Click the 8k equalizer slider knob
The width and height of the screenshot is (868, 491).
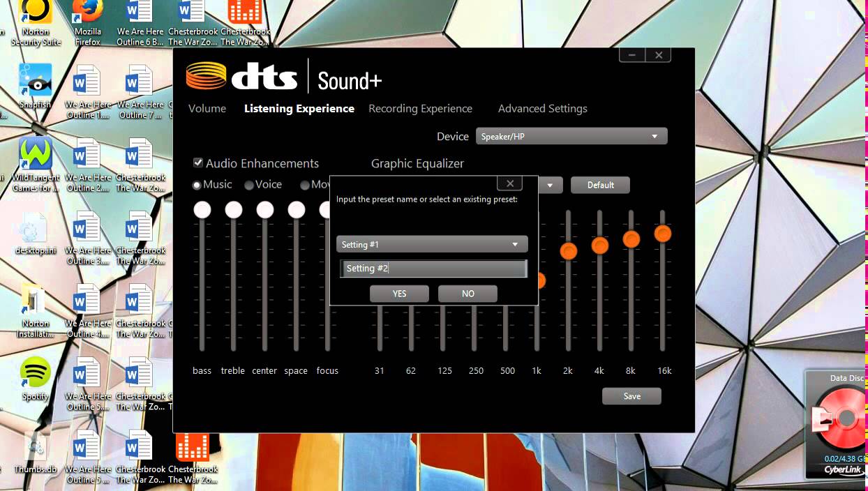631,239
